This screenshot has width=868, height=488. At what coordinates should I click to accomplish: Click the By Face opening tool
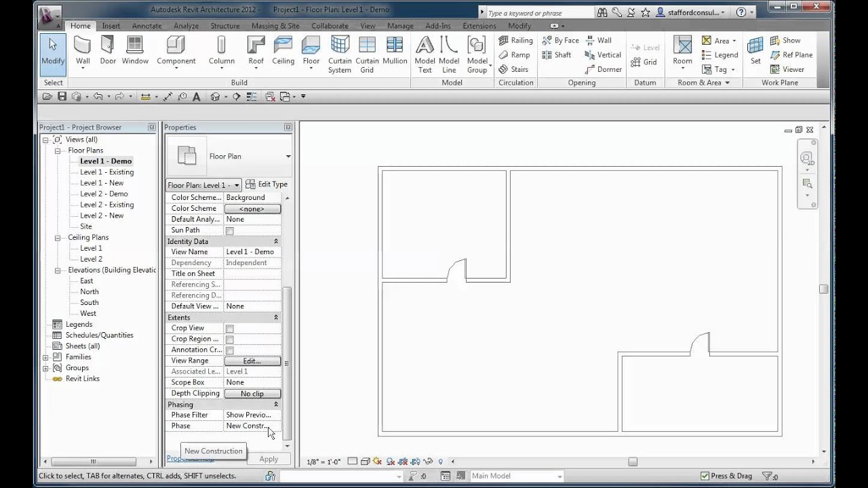[560, 41]
